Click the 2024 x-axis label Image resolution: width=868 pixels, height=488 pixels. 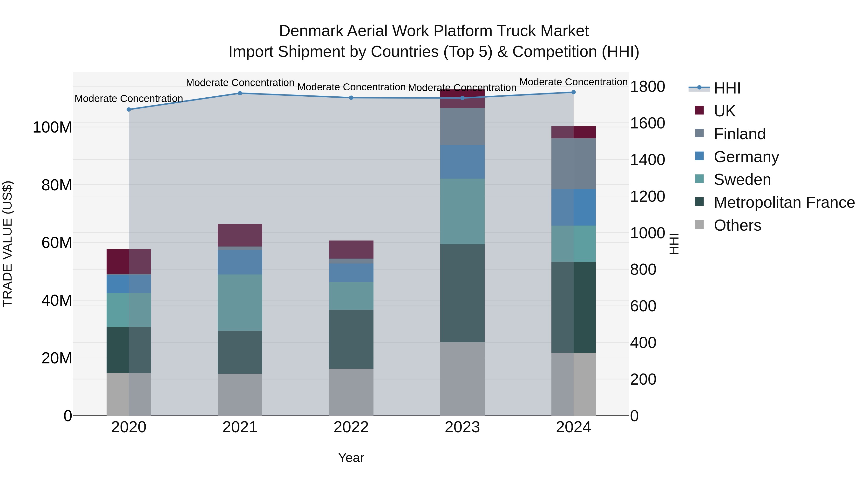(574, 427)
